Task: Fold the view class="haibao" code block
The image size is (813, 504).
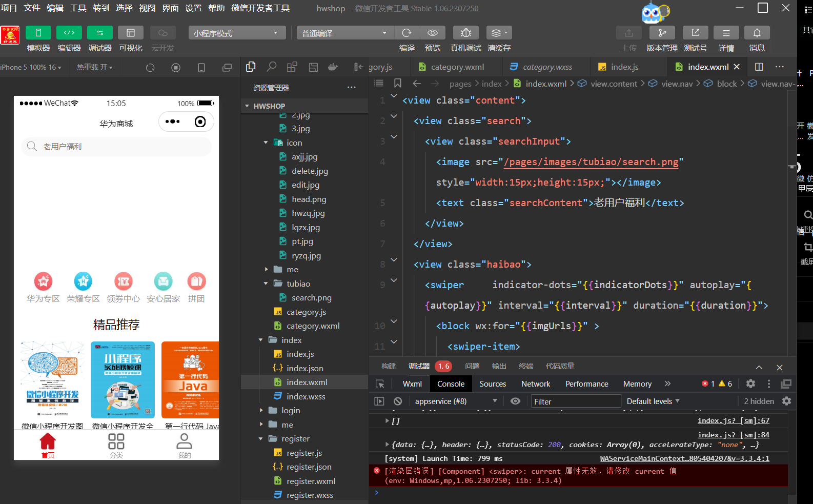Action: pos(394,260)
